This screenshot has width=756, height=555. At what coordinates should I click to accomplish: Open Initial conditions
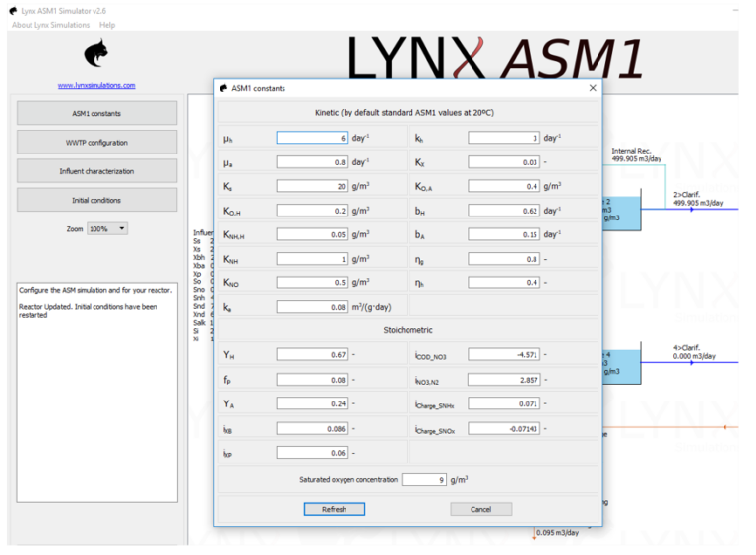tap(96, 200)
